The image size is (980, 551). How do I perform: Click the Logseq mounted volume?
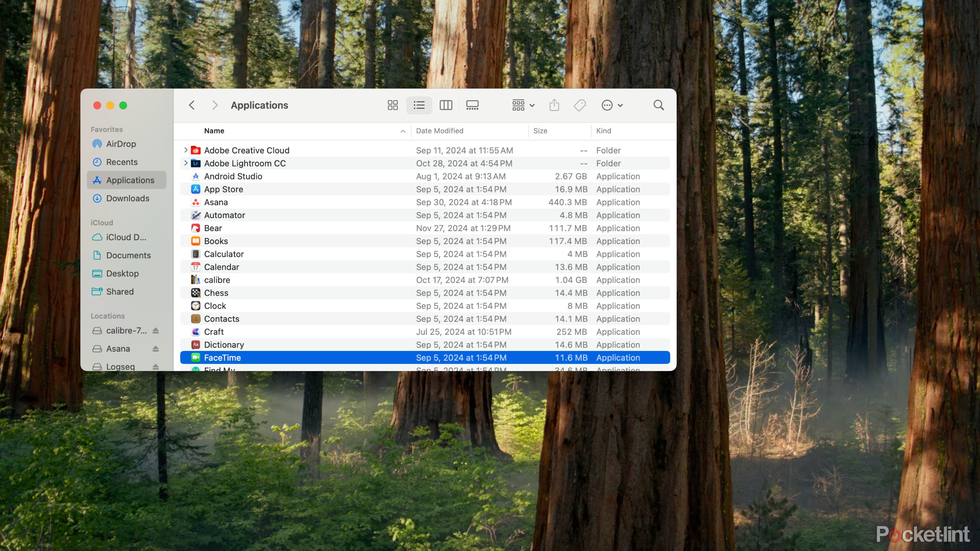tap(121, 366)
